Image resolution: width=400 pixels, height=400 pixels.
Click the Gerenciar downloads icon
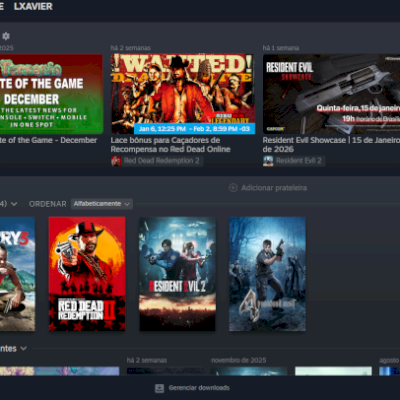click(160, 388)
